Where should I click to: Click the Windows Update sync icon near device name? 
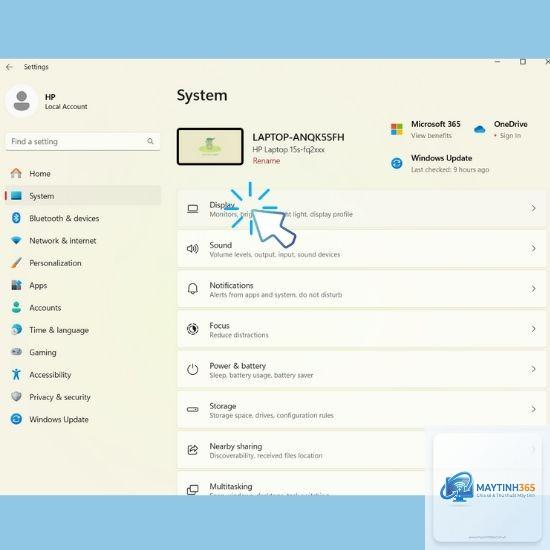coord(397,163)
